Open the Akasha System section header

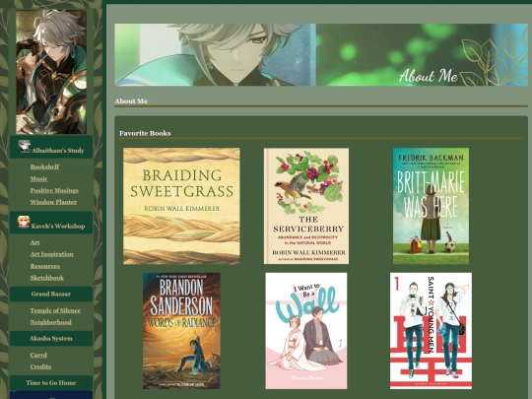[51, 338]
